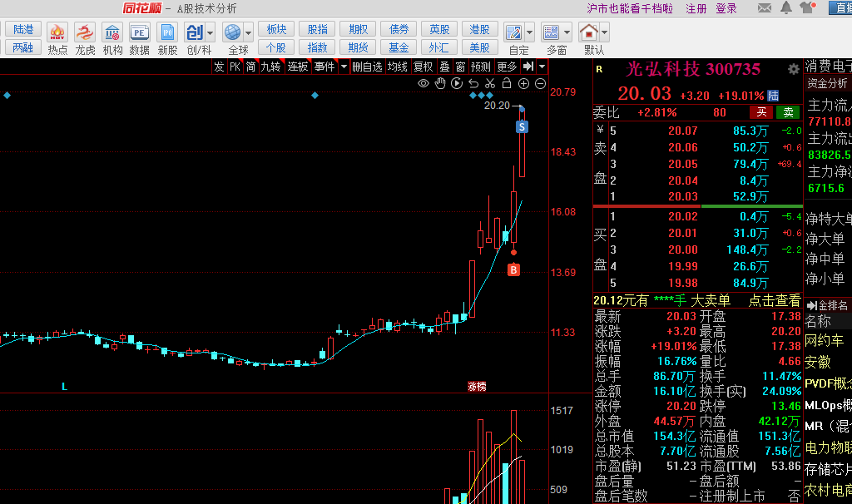This screenshot has height=504, width=852.
Task: Open the 热点 hot spots icon
Action: [x=57, y=32]
